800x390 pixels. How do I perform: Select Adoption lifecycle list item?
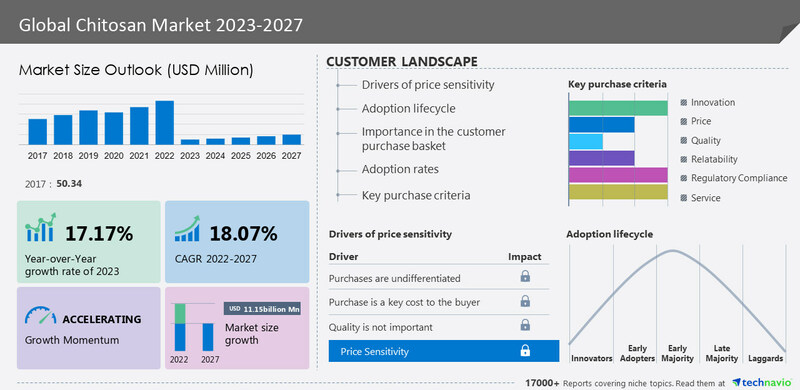pos(409,109)
